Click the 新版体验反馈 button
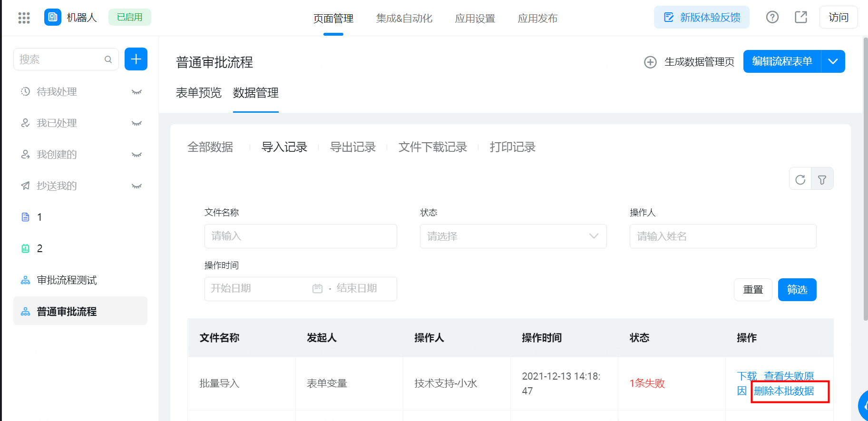The width and height of the screenshot is (868, 421). (x=702, y=17)
